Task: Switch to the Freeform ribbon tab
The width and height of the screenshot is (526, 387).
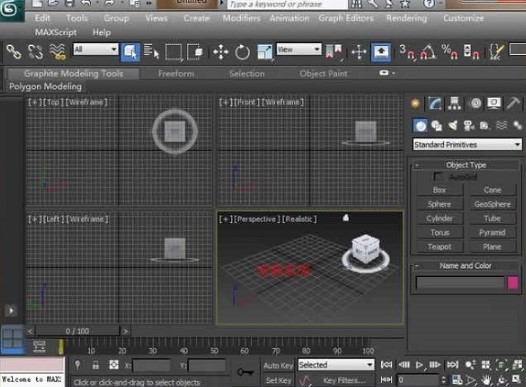Action: pos(176,74)
